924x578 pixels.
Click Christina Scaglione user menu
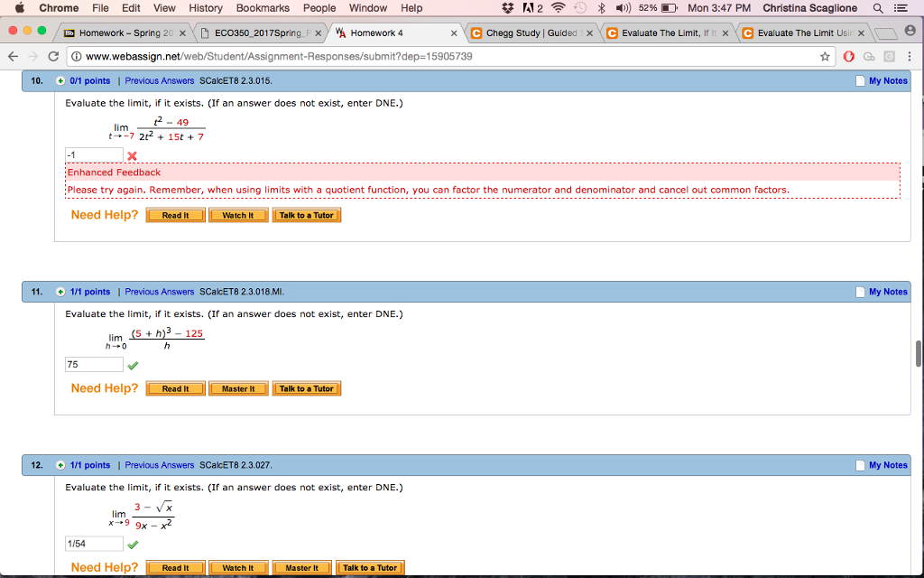[x=809, y=7]
